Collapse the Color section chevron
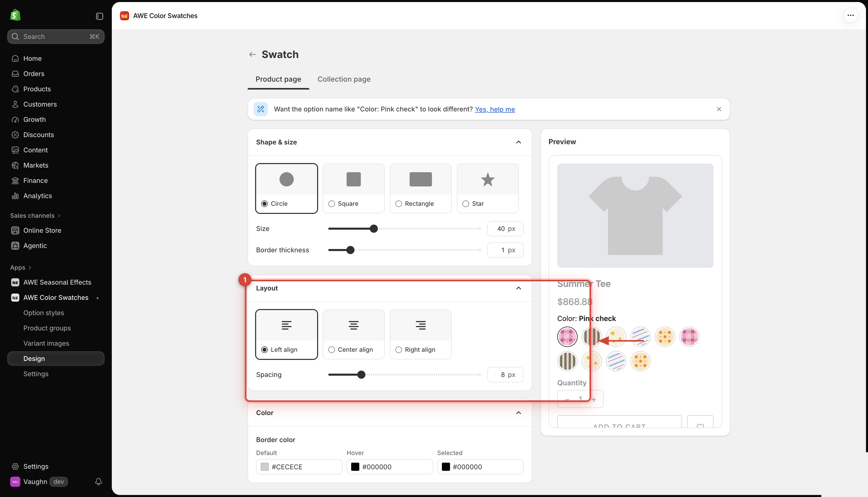The width and height of the screenshot is (868, 497). 519,413
